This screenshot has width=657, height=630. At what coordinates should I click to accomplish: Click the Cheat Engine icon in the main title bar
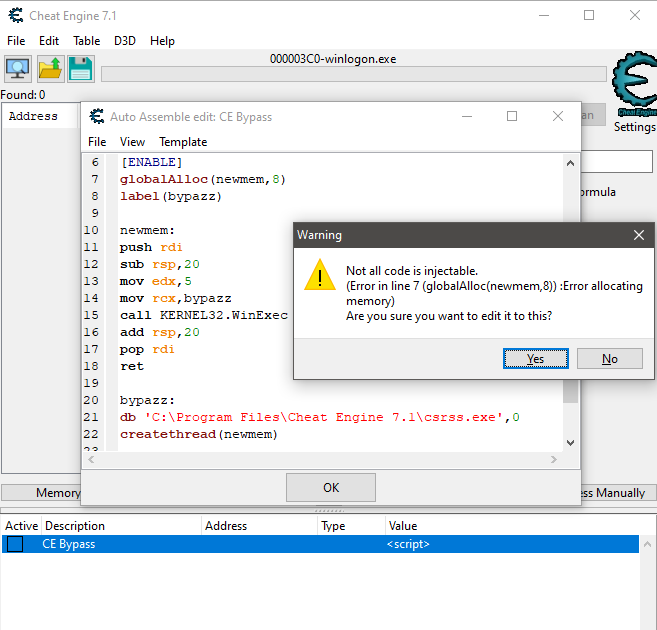[16, 15]
